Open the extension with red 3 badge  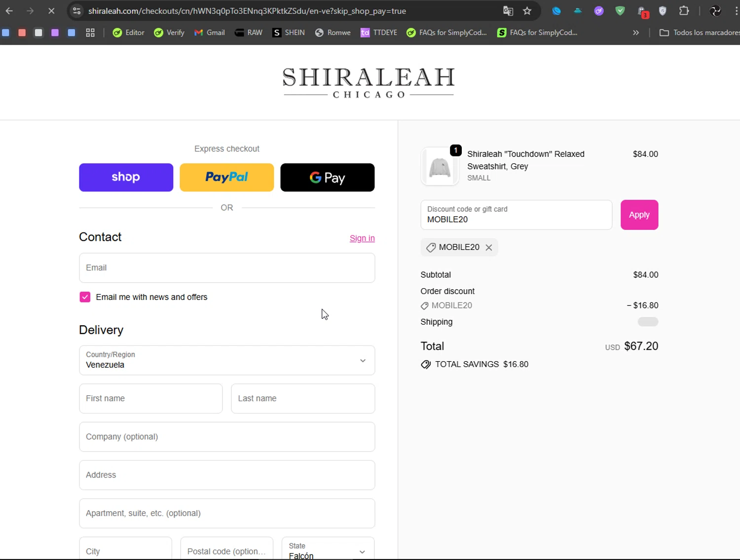coord(642,11)
